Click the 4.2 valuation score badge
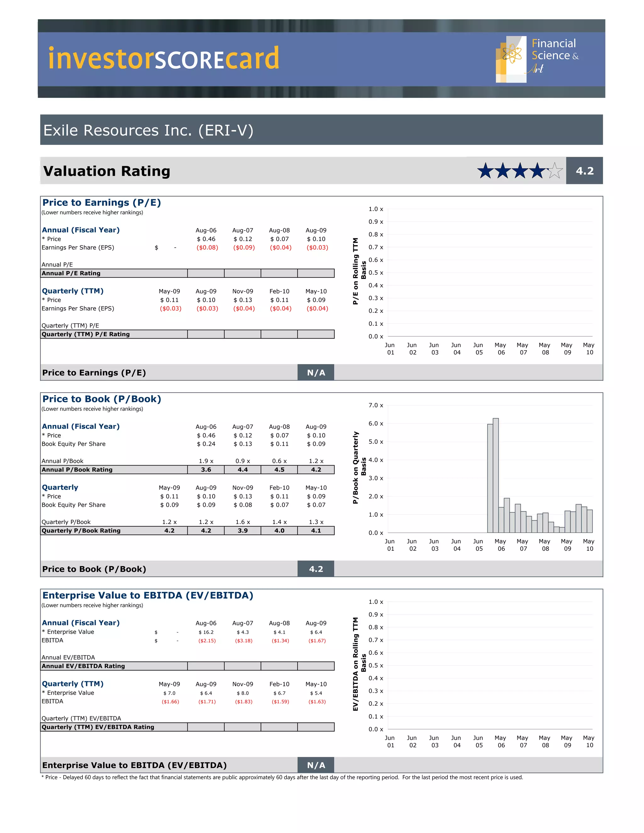This screenshot has height=833, width=644. (584, 171)
